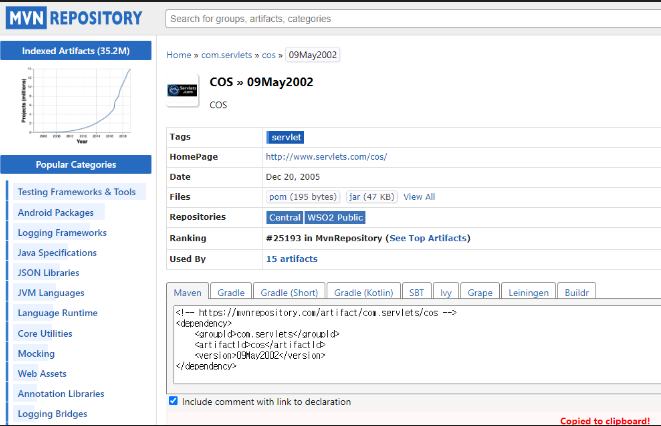Open the WSO2 Public repository badge

pyautogui.click(x=335, y=217)
